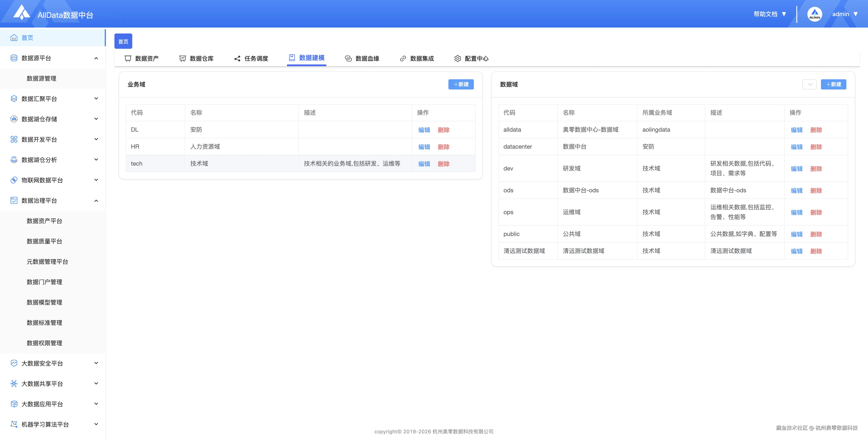This screenshot has height=441, width=868.
Task: Click the 机器学习算法平台 icon
Action: [14, 424]
